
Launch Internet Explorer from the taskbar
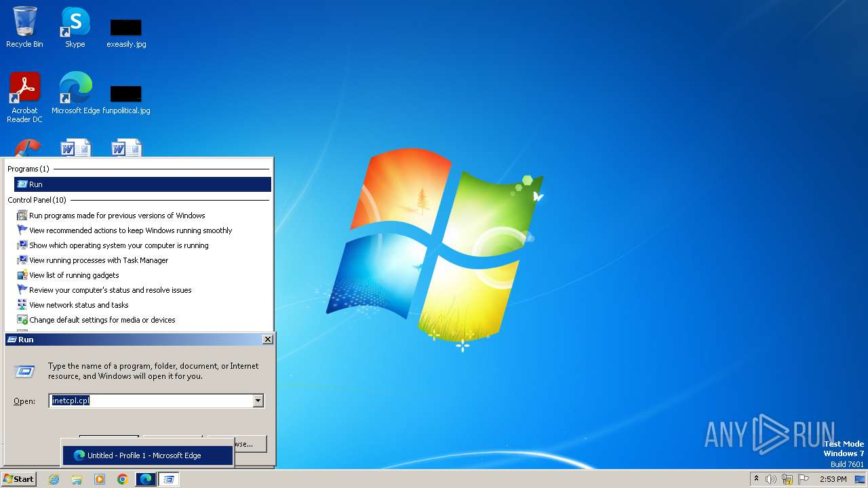pos(54,479)
